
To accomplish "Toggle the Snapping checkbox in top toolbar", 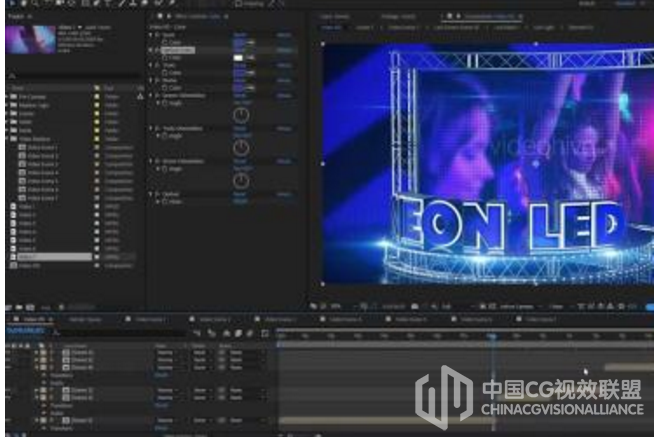I will (239, 3).
